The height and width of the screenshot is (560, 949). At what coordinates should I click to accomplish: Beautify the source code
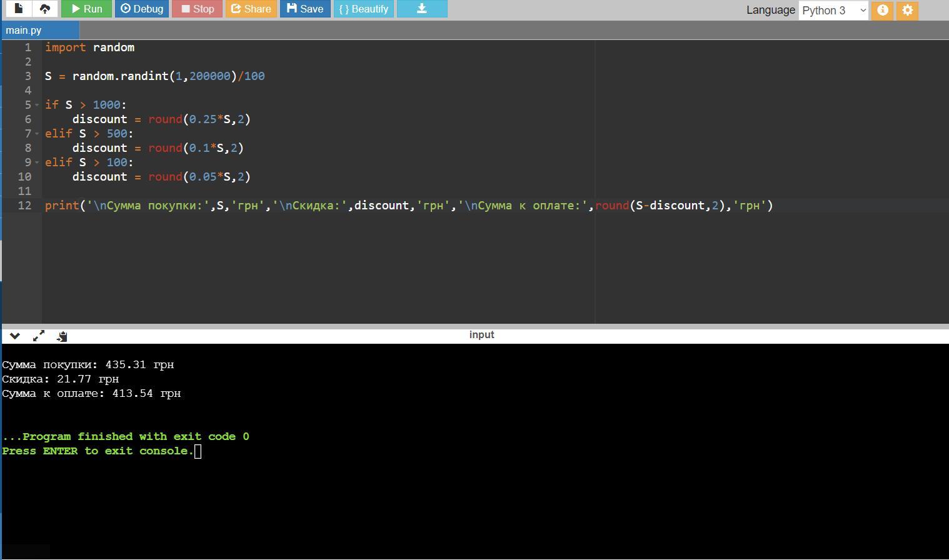[x=364, y=9]
